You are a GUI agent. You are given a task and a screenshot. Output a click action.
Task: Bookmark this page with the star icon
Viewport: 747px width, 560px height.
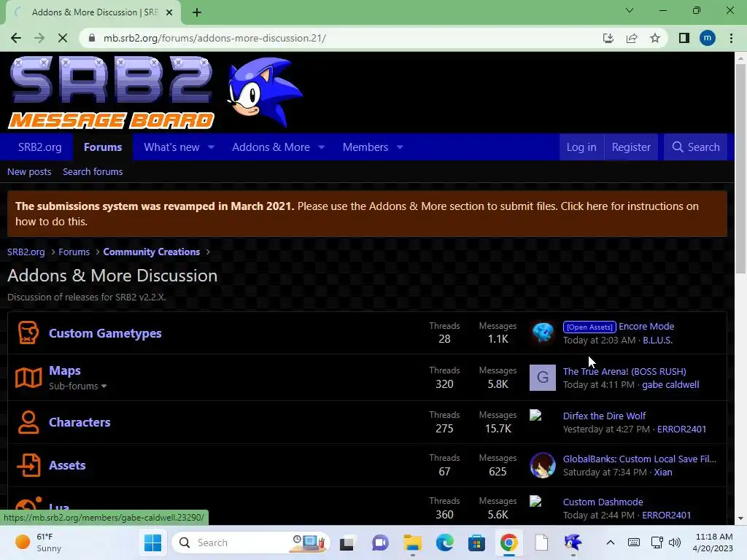click(x=655, y=38)
